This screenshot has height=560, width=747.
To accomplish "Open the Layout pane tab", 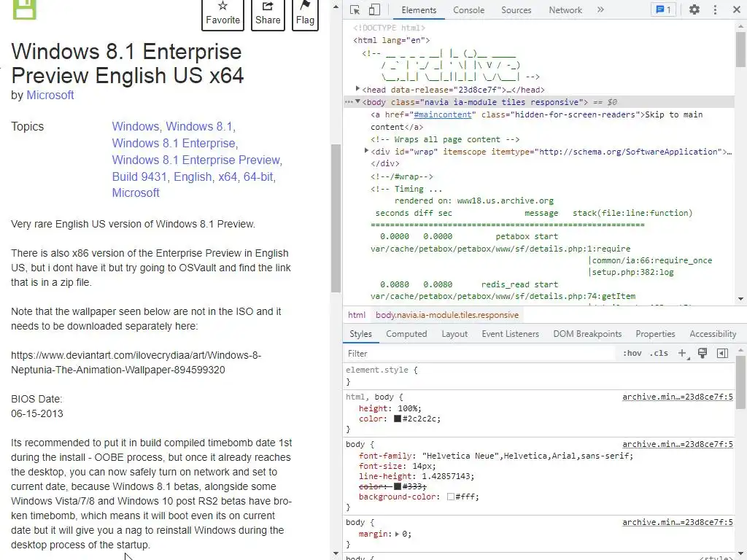I will tap(454, 334).
